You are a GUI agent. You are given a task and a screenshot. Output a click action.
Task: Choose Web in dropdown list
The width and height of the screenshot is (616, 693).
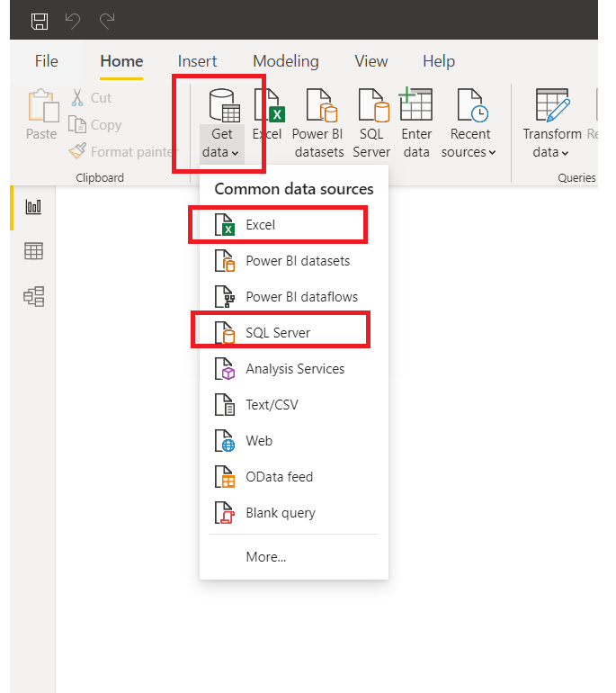click(294, 441)
